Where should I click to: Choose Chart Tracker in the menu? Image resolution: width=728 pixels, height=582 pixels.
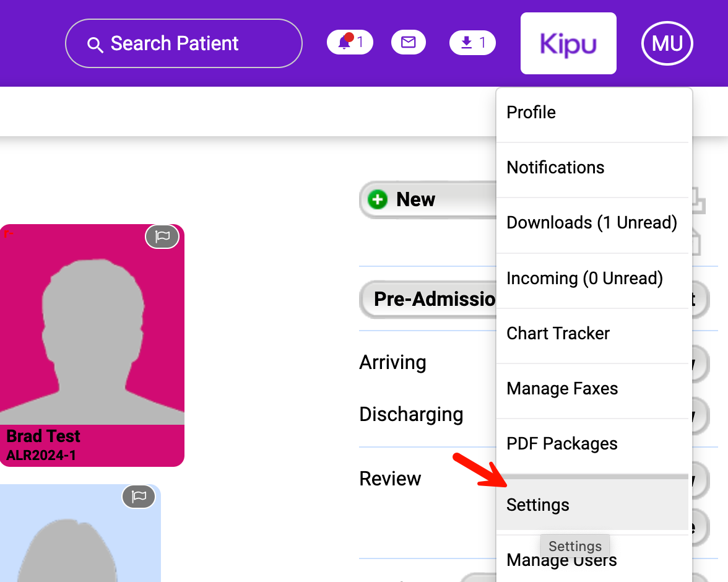point(558,334)
